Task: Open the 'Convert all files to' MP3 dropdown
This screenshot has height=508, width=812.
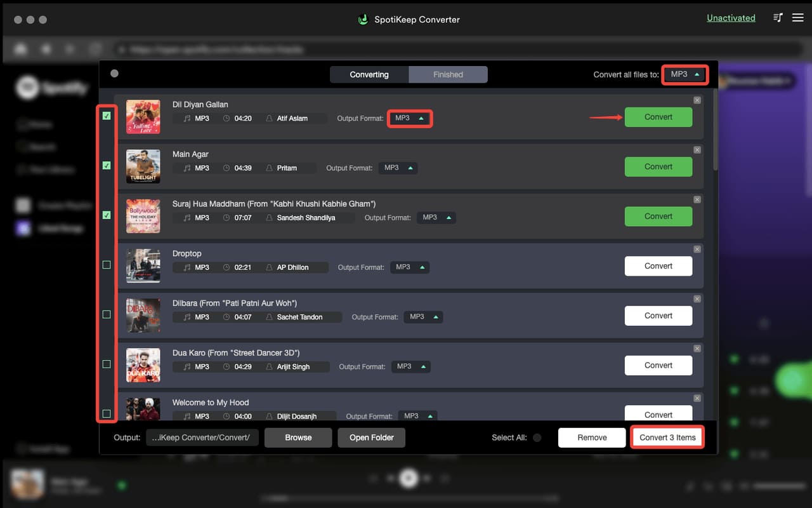Action: coord(684,74)
